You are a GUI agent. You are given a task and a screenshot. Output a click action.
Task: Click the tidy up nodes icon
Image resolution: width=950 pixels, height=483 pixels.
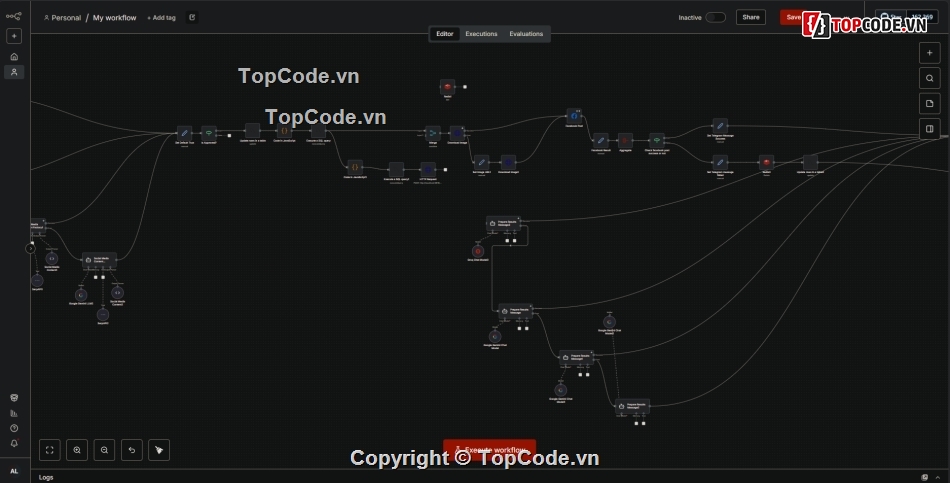[x=158, y=450]
